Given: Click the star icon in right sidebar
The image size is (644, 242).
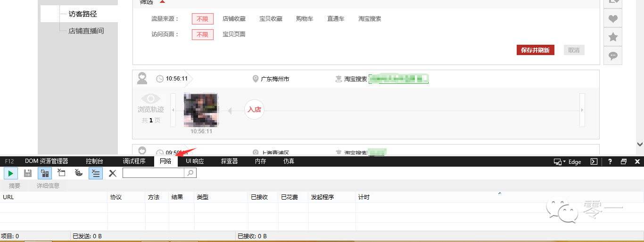Looking at the screenshot, I should pos(613,37).
